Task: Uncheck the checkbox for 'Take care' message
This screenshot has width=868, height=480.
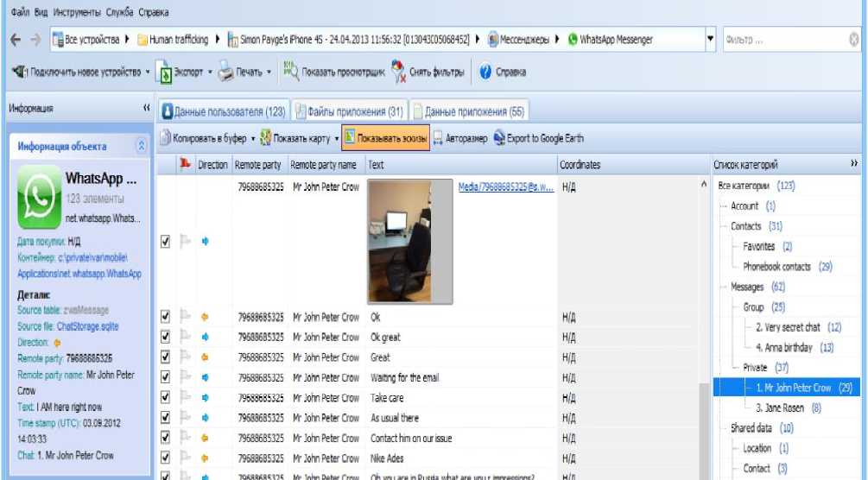Action: (x=165, y=397)
